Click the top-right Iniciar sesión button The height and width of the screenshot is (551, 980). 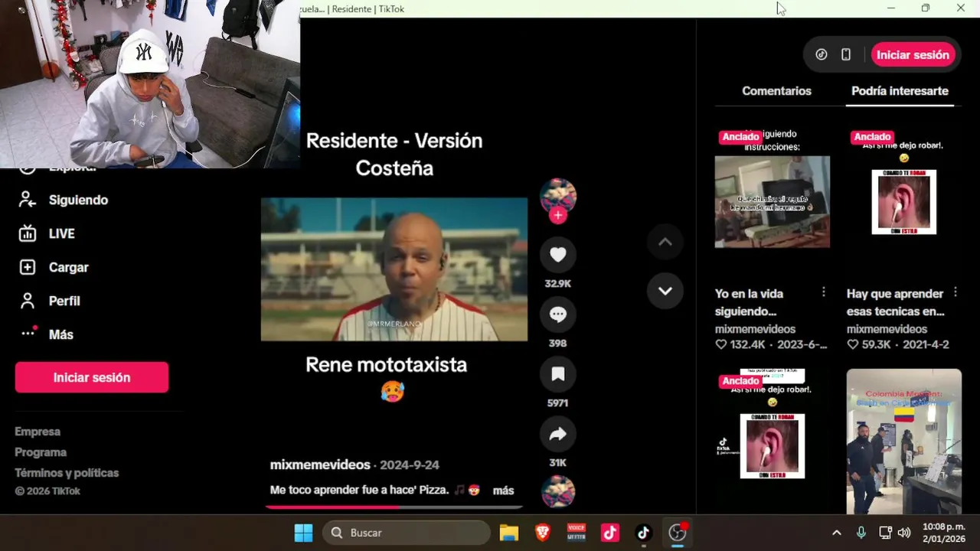pos(913,54)
